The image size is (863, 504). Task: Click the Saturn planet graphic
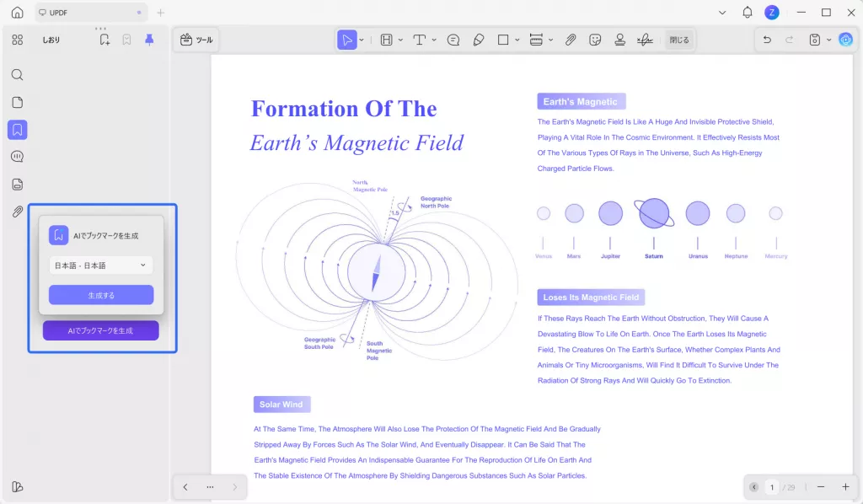click(654, 213)
